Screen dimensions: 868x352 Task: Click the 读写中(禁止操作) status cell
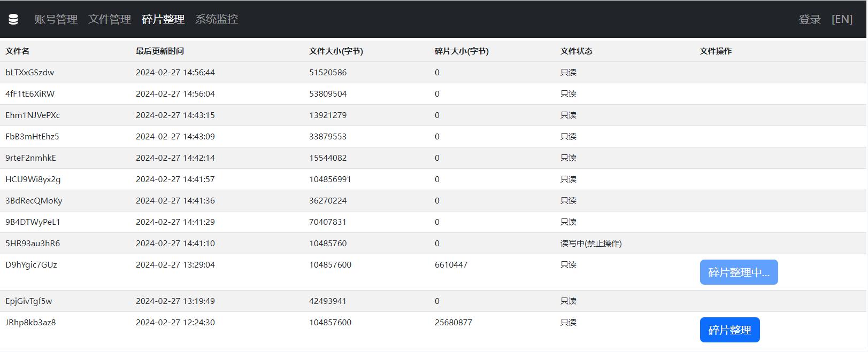point(591,244)
